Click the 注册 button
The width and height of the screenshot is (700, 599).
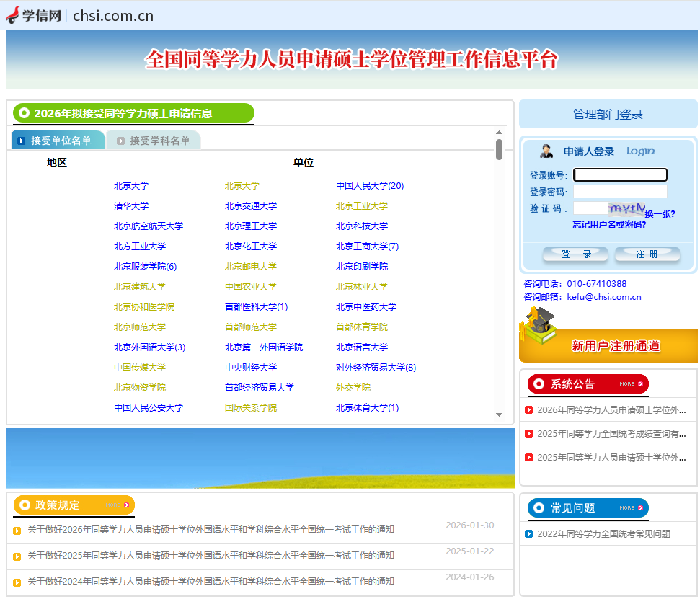tap(647, 254)
